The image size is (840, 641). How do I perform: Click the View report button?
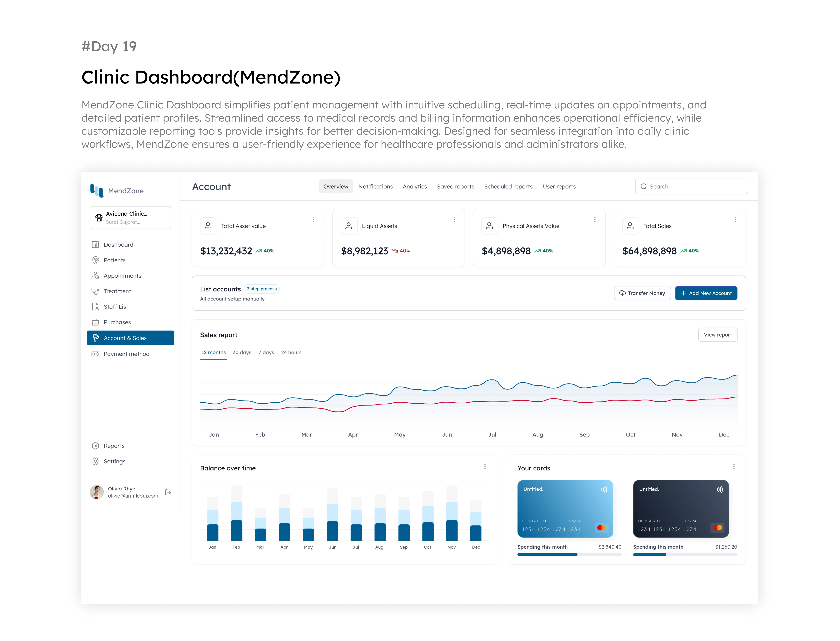[718, 335]
